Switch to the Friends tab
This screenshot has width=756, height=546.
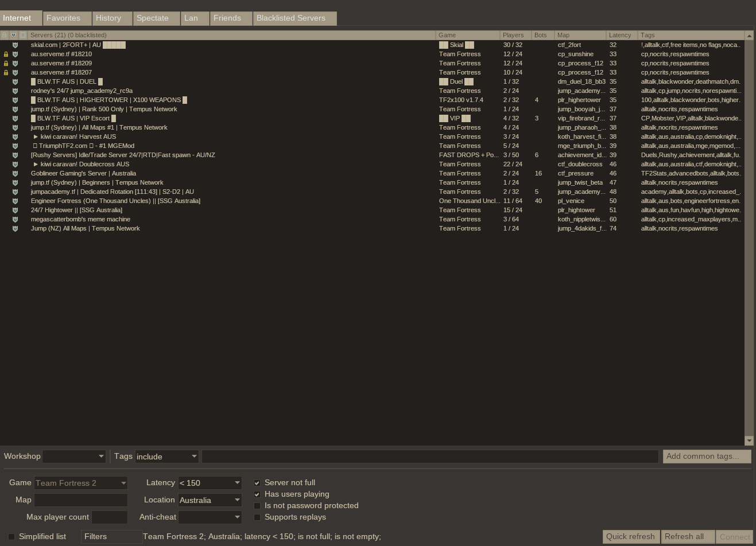coord(231,18)
